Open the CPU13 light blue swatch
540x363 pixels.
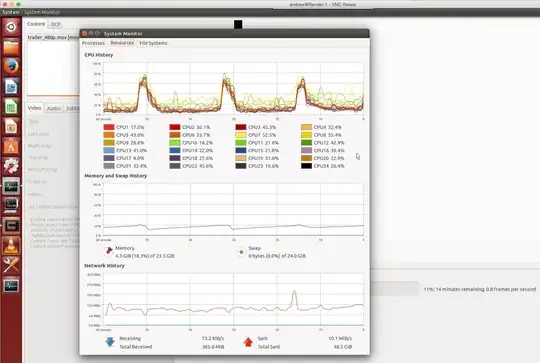109,151
